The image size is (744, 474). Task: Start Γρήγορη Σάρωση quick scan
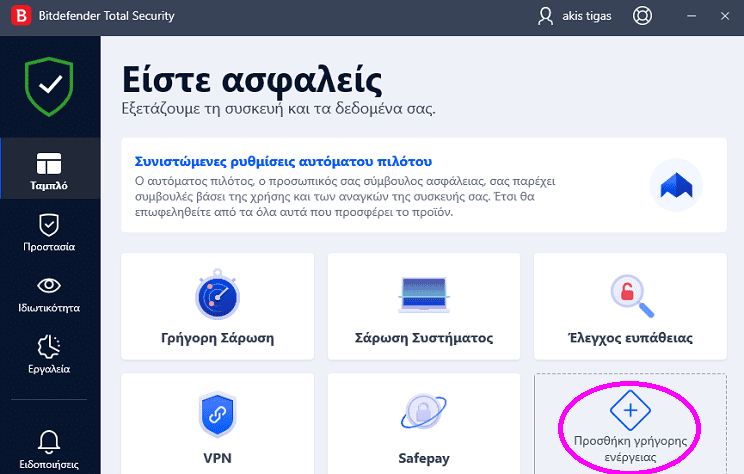[217, 306]
